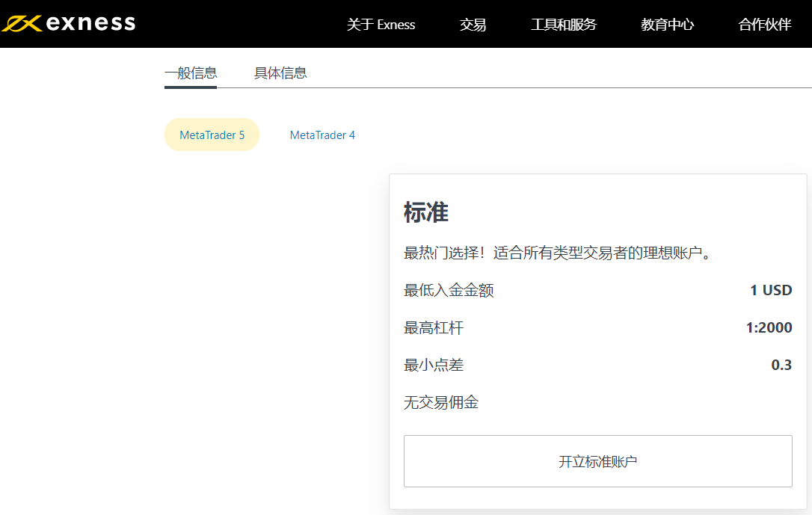Open the 交易 navigation menu
The width and height of the screenshot is (812, 515).
click(x=473, y=25)
